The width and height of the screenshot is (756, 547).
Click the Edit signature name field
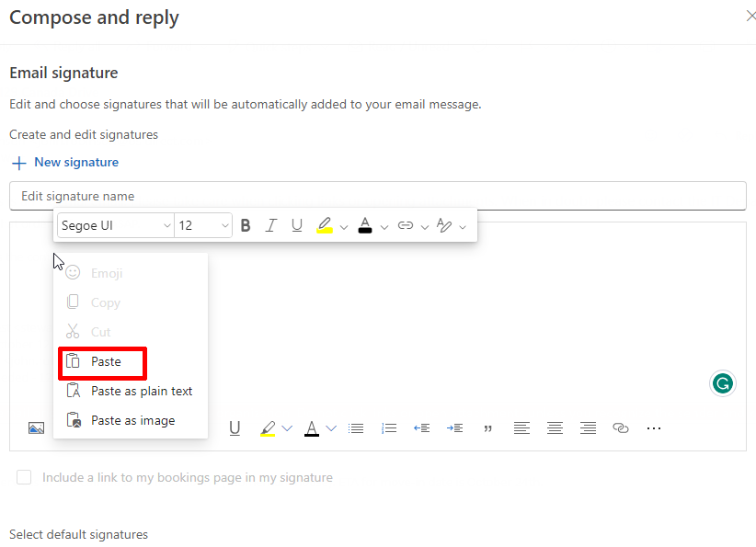click(377, 196)
